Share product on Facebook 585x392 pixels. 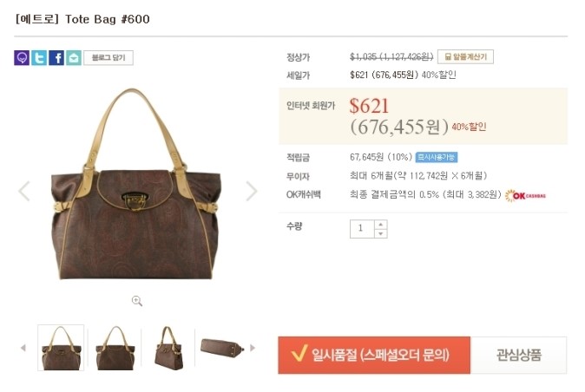point(56,58)
